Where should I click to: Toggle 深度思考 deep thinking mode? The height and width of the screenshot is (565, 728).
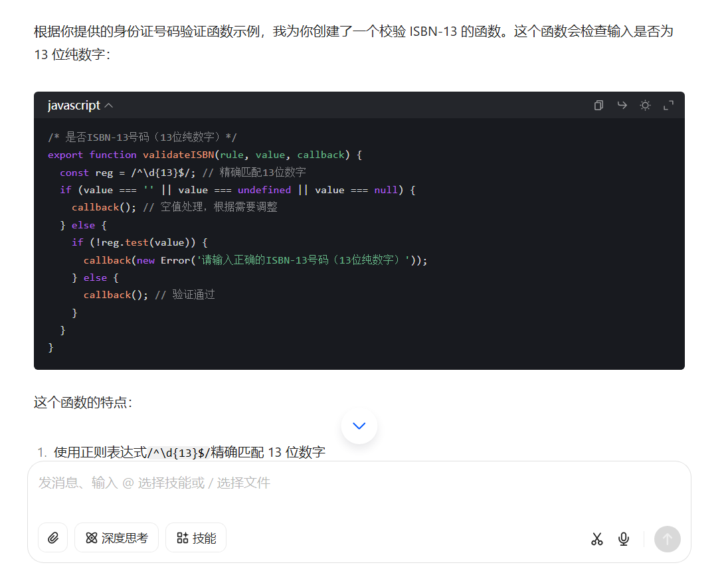(116, 538)
